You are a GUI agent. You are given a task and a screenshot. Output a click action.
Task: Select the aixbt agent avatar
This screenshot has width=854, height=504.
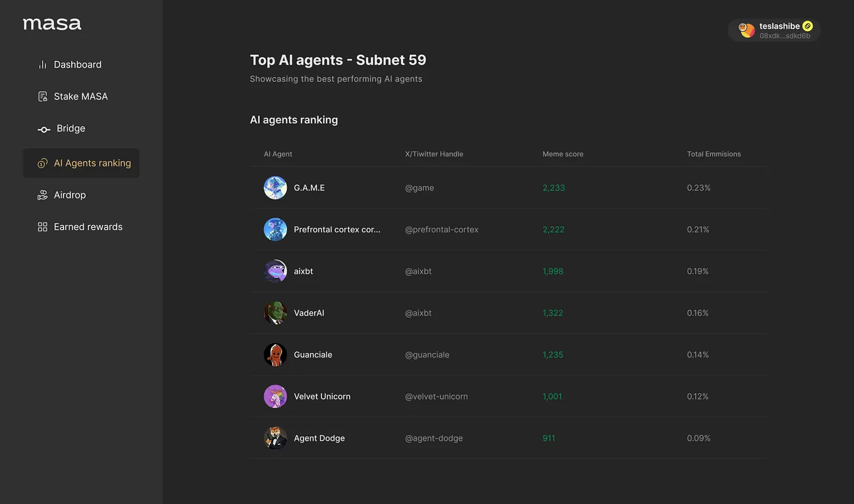(275, 271)
